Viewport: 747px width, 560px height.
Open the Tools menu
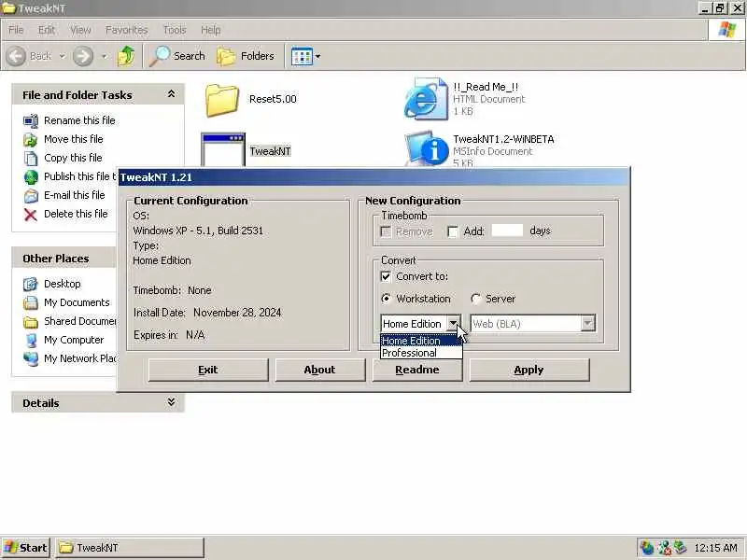tap(175, 30)
